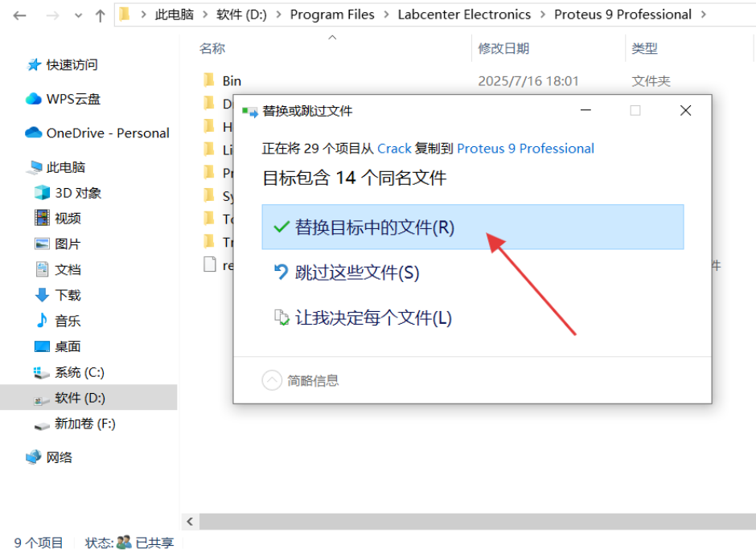Click the 文档 document icon
This screenshot has height=553, width=756.
click(x=42, y=269)
